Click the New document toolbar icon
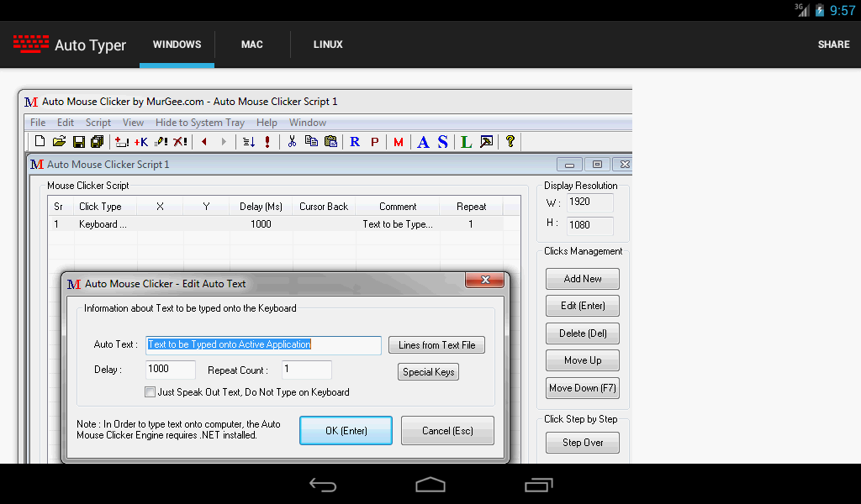The height and width of the screenshot is (504, 861). point(39,142)
